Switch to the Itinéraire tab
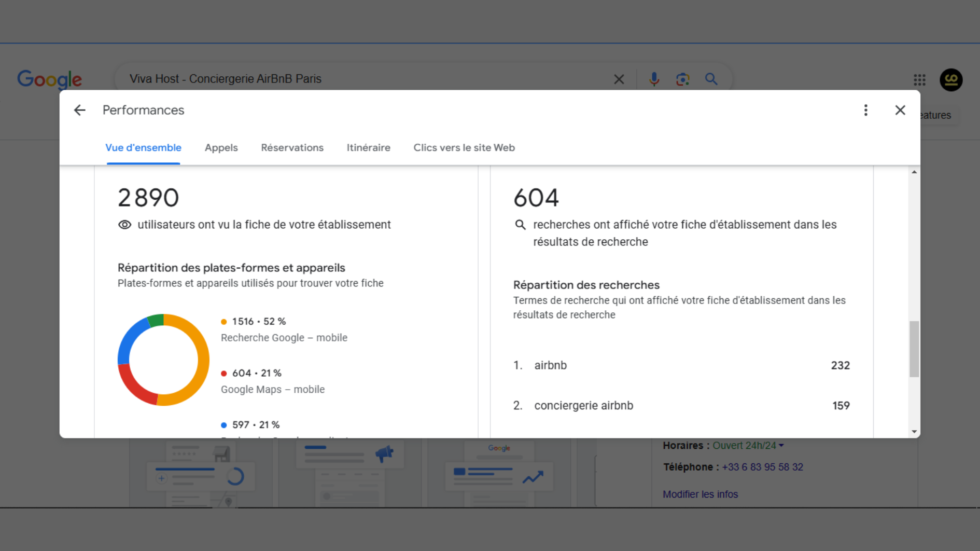The image size is (980, 551). [368, 148]
